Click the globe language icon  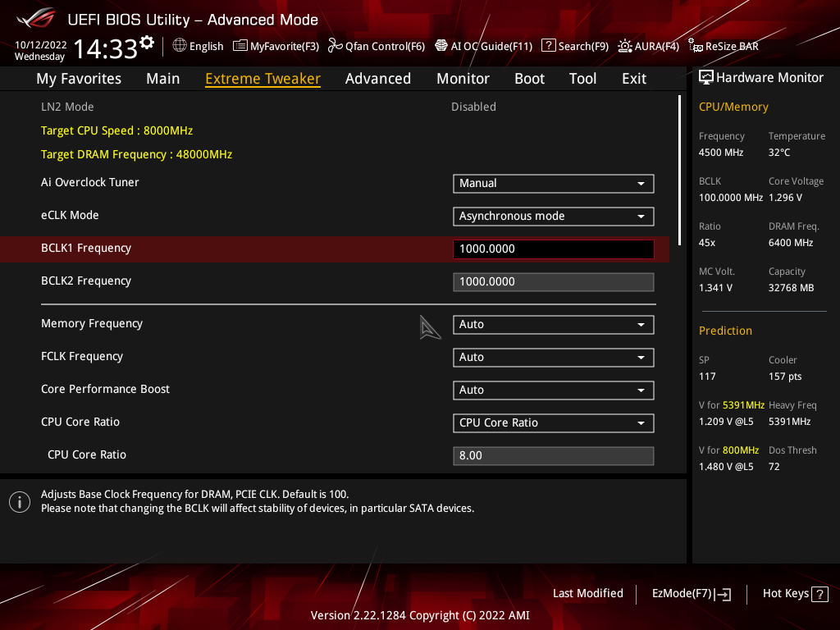[180, 46]
